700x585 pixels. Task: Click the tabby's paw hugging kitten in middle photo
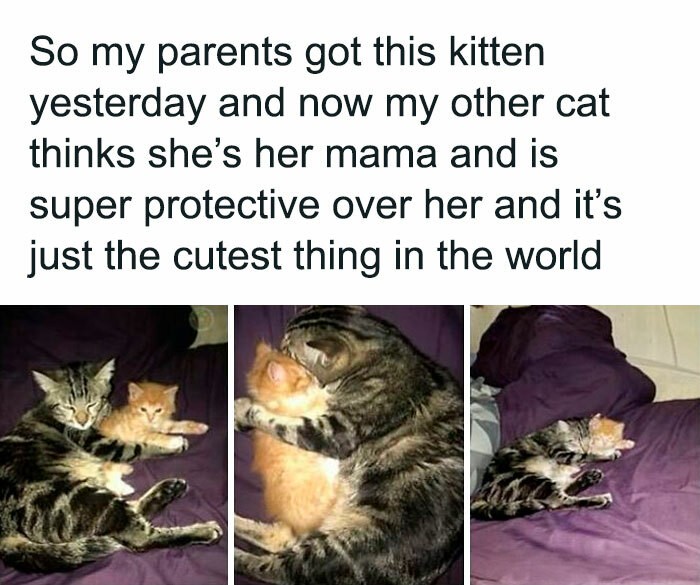coord(250,415)
